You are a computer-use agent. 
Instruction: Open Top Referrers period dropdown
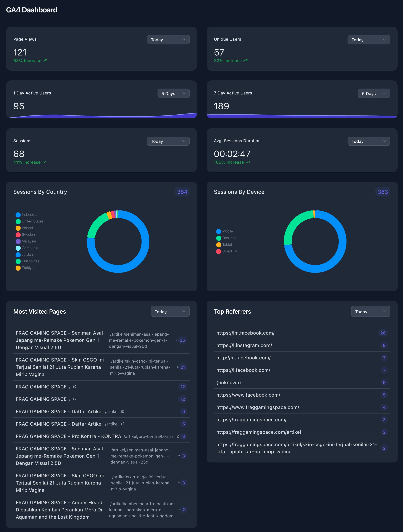click(370, 311)
